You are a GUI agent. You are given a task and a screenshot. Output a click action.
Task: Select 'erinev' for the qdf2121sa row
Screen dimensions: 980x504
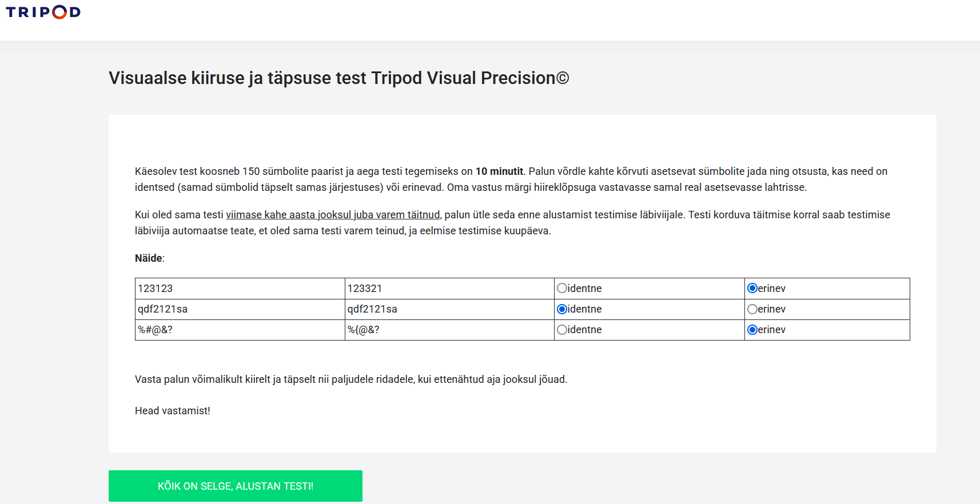(x=752, y=309)
